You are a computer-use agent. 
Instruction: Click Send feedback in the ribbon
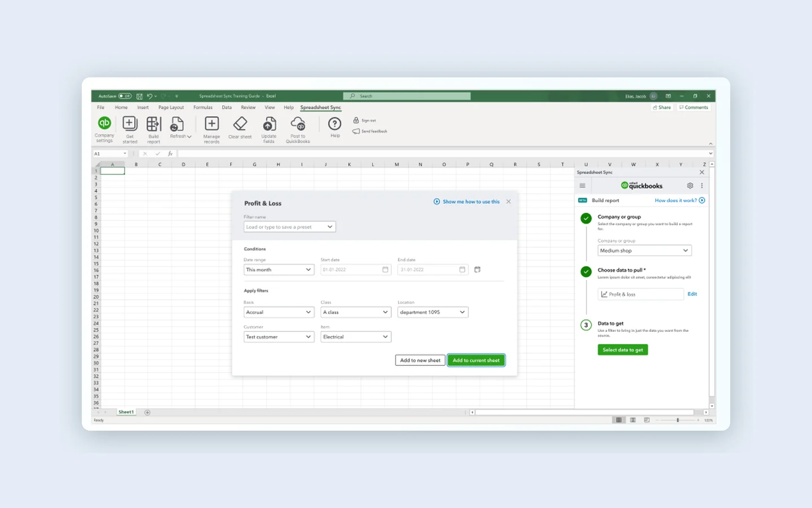[x=370, y=132]
